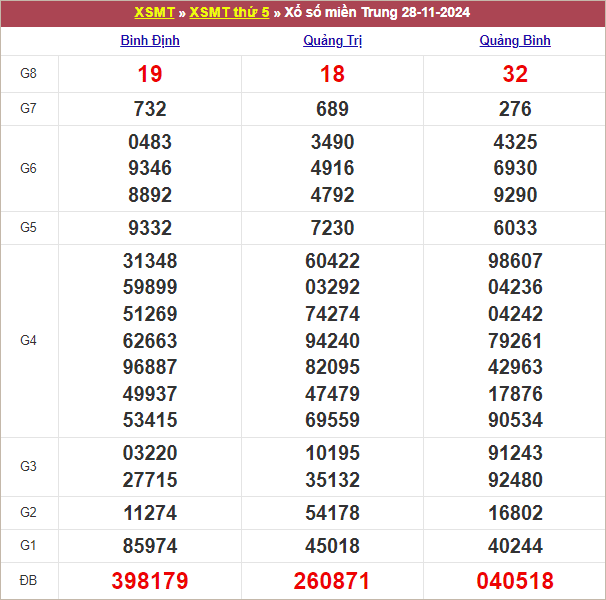Select Quảng Trị G8 number 18
Image resolution: width=606 pixels, height=600 pixels.
[x=332, y=74]
